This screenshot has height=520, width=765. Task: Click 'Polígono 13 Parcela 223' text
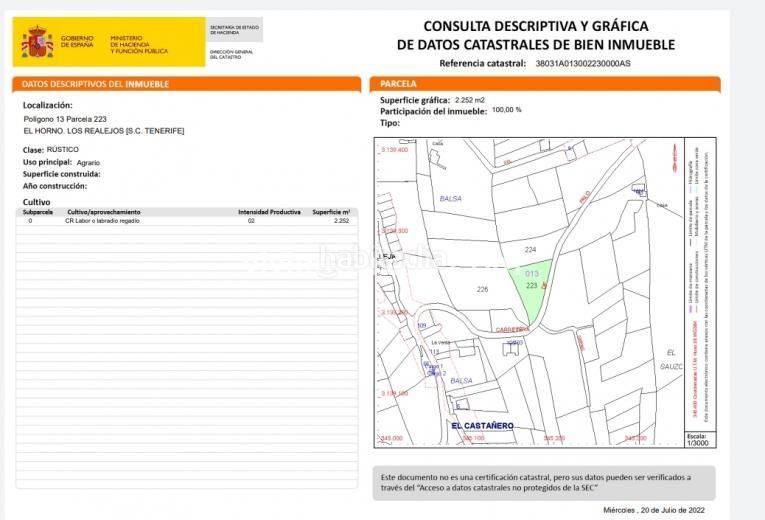coord(65,119)
